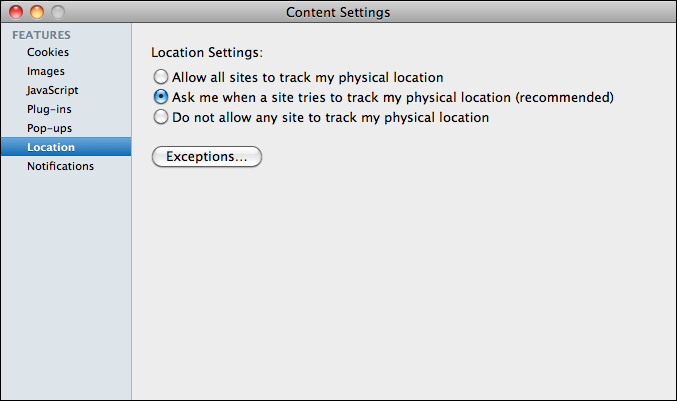Show the Plug-ins settings pane
The width and height of the screenshot is (677, 401).
click(x=49, y=109)
